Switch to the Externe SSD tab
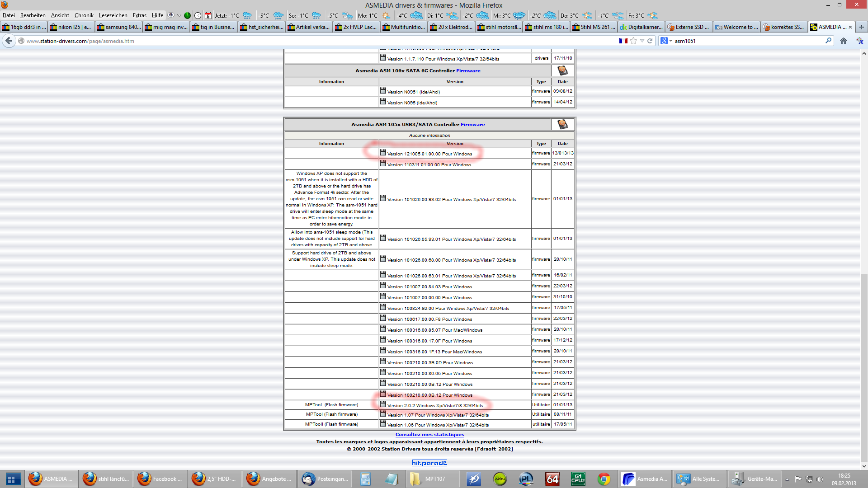 [x=689, y=27]
